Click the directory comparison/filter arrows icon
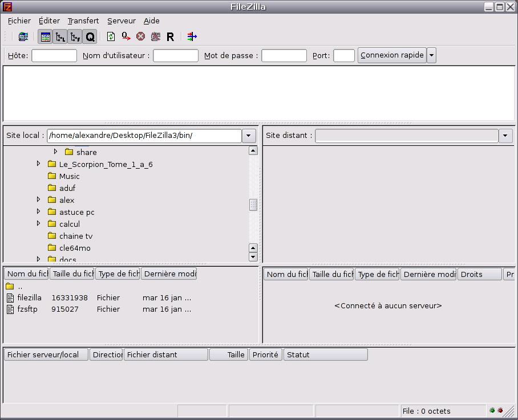This screenshot has width=518, height=420. pyautogui.click(x=192, y=36)
